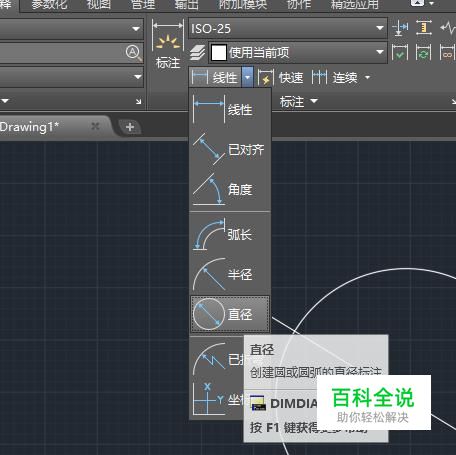Open the 附加模块 ribbon tab

pos(243,5)
